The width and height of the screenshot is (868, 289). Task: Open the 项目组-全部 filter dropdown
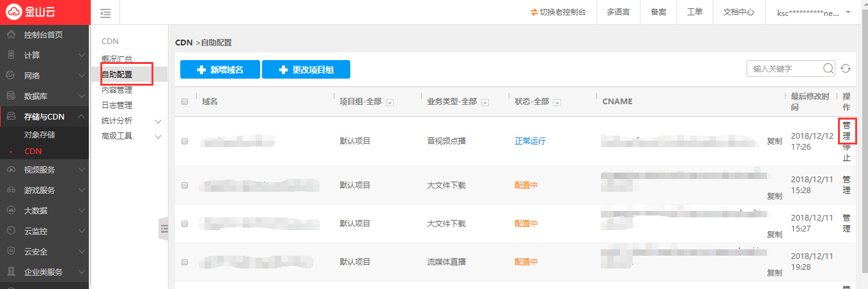[389, 102]
